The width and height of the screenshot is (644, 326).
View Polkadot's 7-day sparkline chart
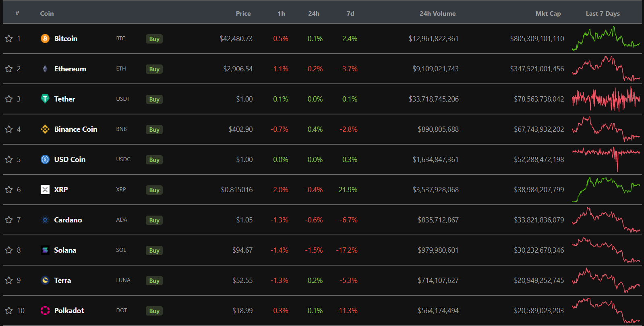(x=606, y=310)
